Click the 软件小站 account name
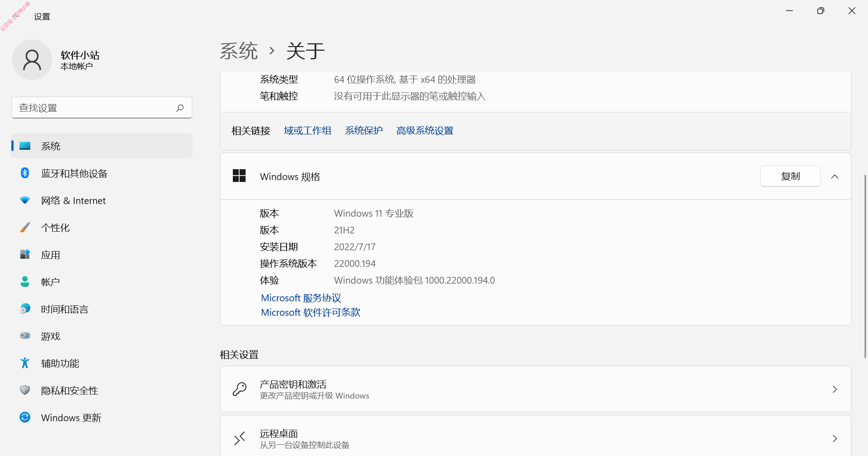 [80, 55]
